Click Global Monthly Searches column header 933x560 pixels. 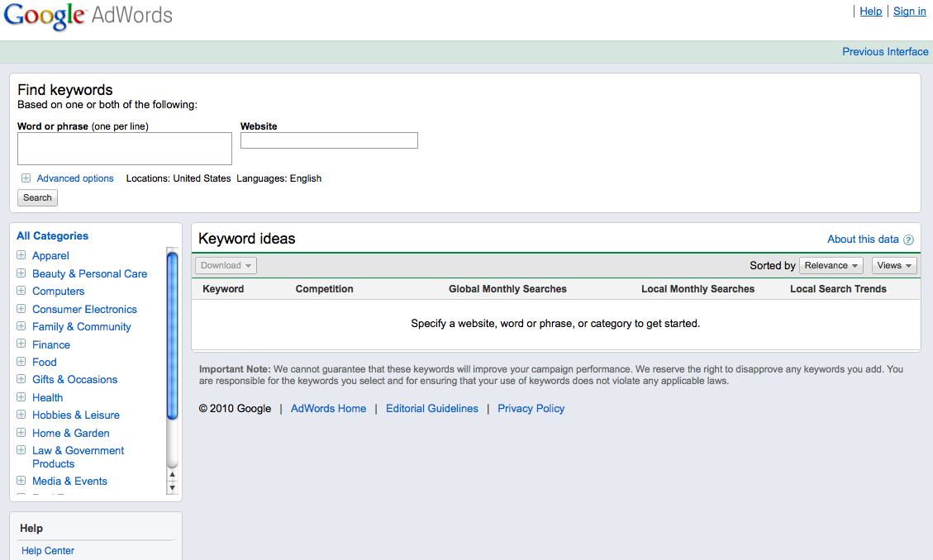tap(507, 289)
